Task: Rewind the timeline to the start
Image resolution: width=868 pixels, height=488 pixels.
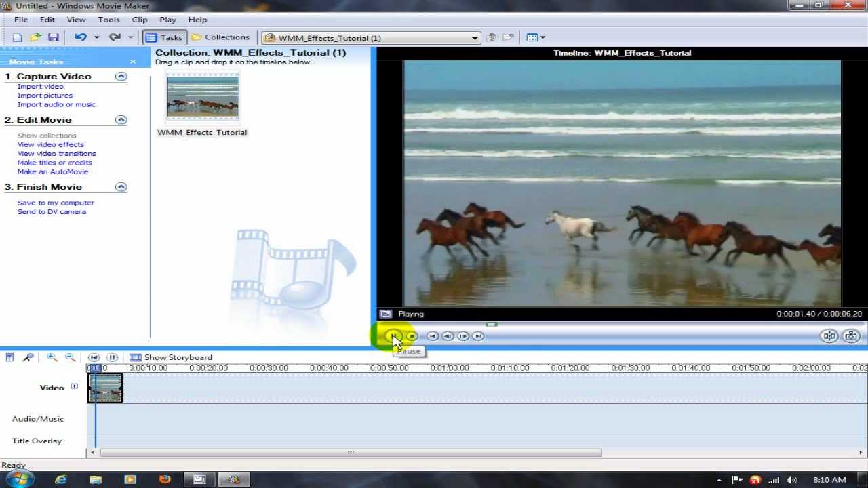Action: [94, 357]
